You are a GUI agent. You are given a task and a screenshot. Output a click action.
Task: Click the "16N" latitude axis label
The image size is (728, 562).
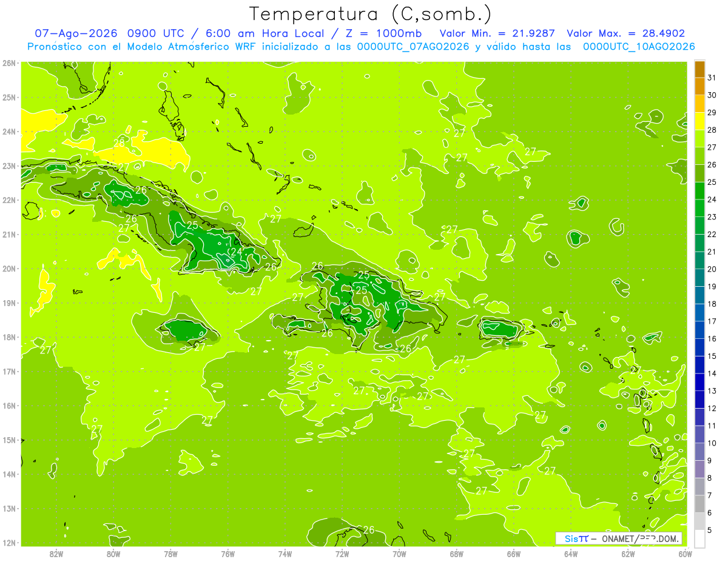click(9, 406)
